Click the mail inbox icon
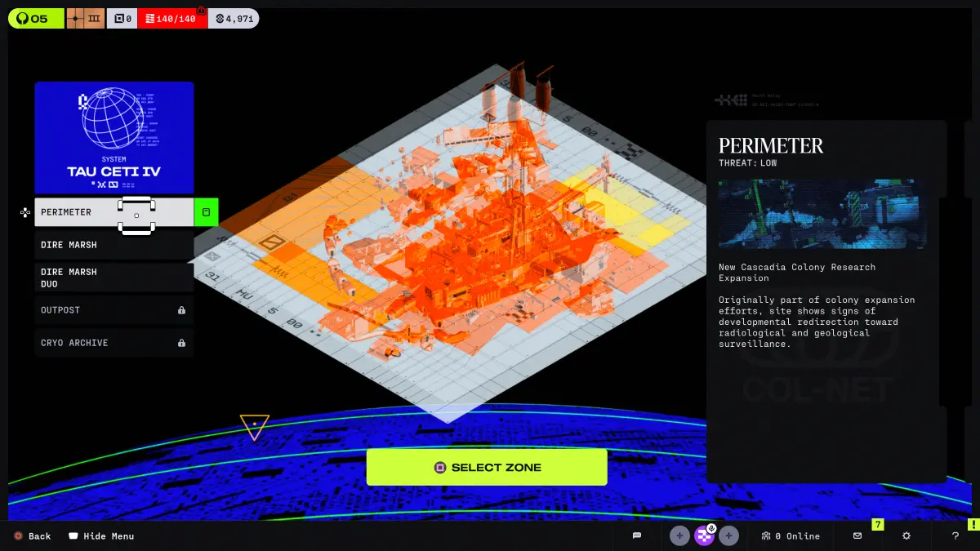The image size is (980, 551). pos(857,535)
